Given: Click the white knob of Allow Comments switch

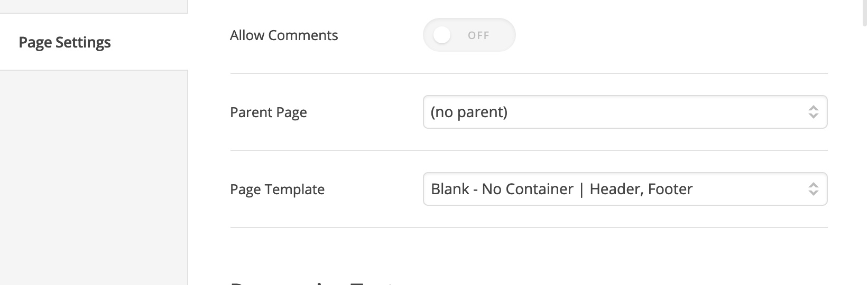Looking at the screenshot, I should [441, 35].
